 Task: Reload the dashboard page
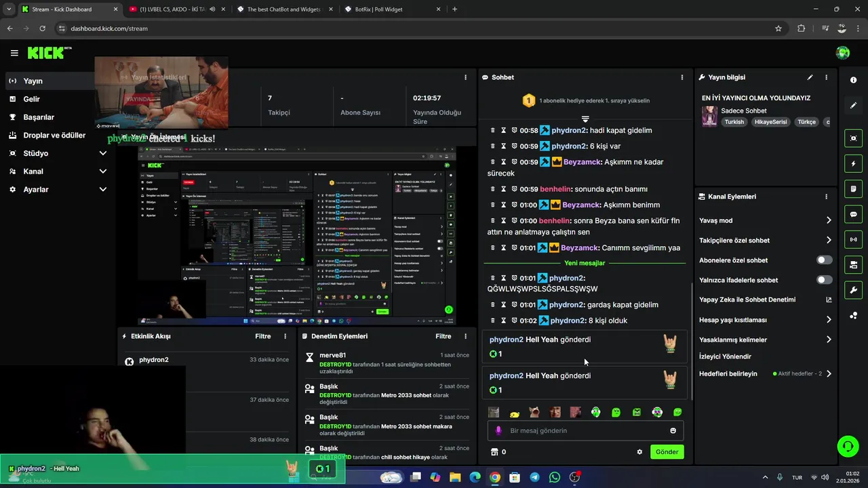[42, 28]
